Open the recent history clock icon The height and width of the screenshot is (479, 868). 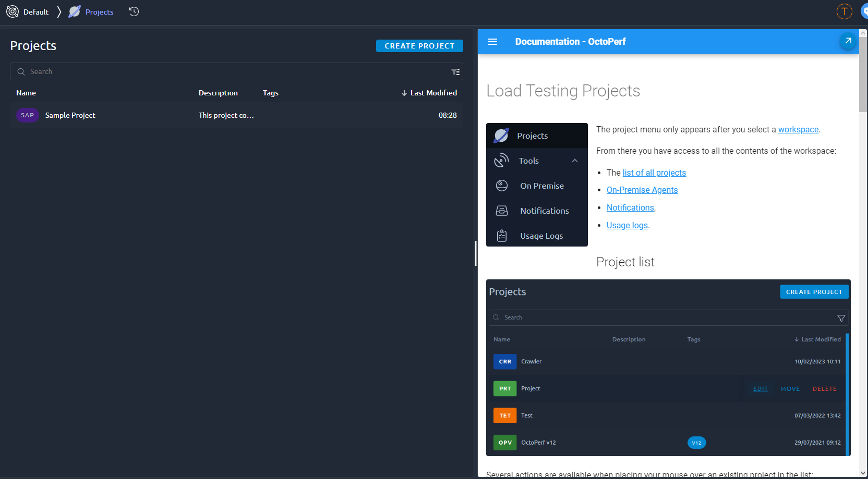click(x=134, y=11)
